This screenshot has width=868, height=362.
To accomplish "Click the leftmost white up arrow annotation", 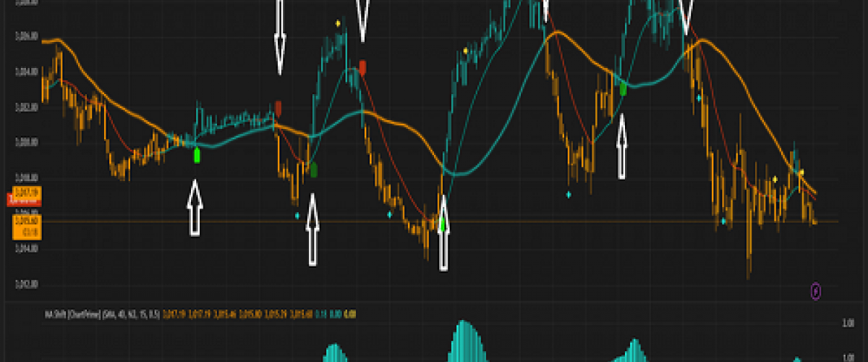I will 194,209.
